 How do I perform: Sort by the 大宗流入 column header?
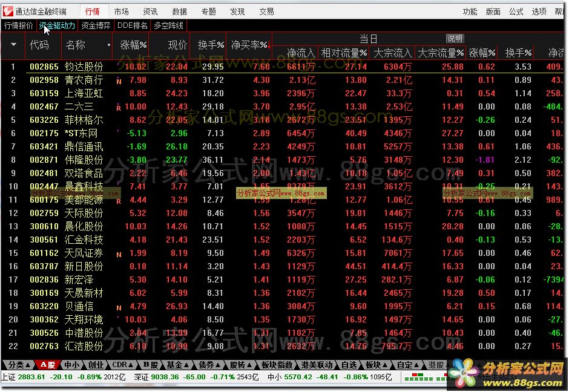coord(393,53)
